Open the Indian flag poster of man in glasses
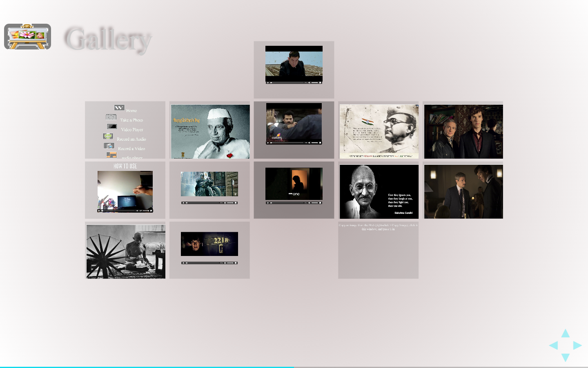The image size is (588, 368). 379,132
